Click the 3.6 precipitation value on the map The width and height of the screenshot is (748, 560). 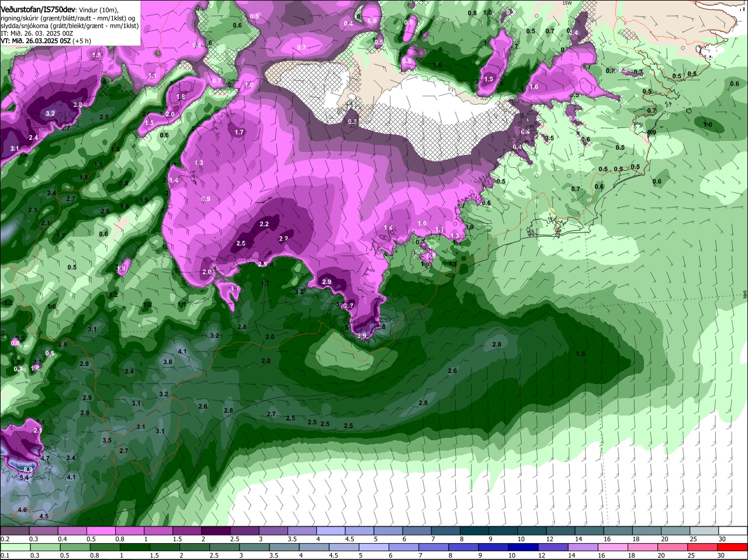168,362
